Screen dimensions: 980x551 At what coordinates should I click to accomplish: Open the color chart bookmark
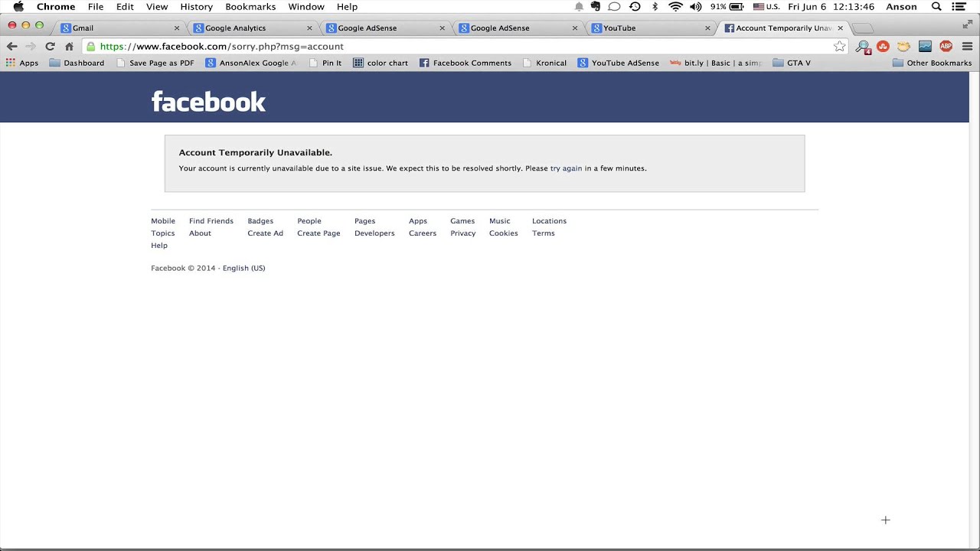click(x=381, y=63)
